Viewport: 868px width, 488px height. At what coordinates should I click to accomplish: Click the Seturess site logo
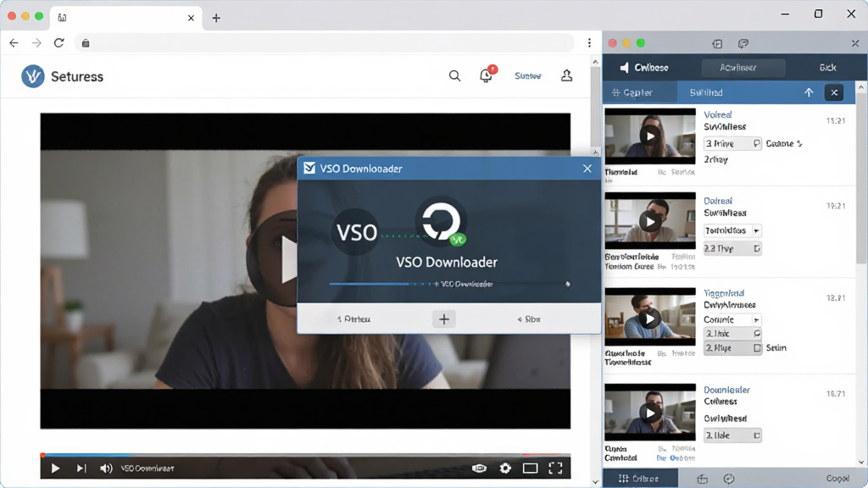click(33, 76)
